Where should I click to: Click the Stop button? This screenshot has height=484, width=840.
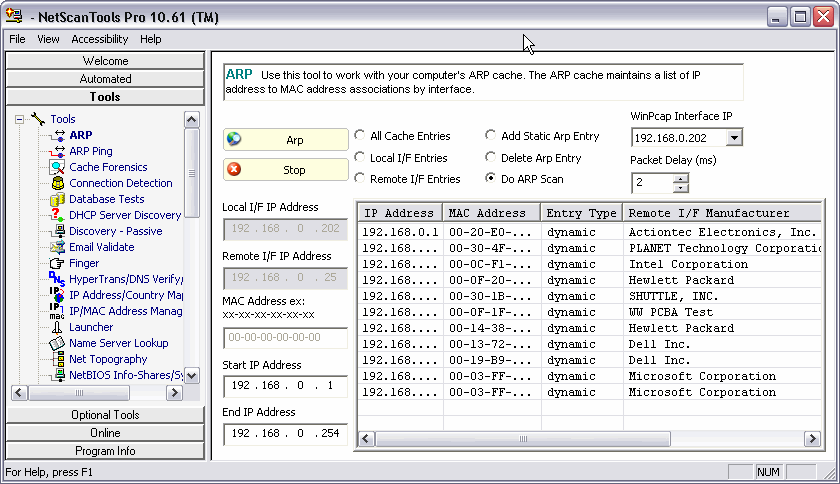pyautogui.click(x=284, y=170)
